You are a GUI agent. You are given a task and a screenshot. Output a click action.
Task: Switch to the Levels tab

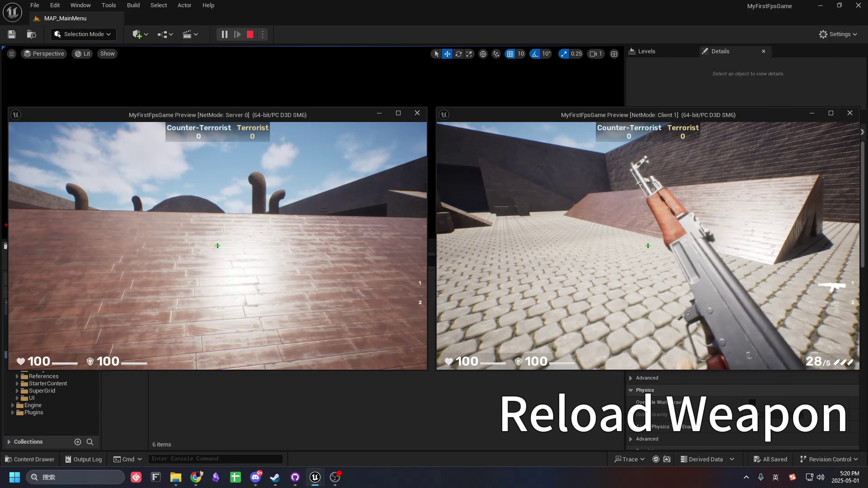(x=646, y=52)
